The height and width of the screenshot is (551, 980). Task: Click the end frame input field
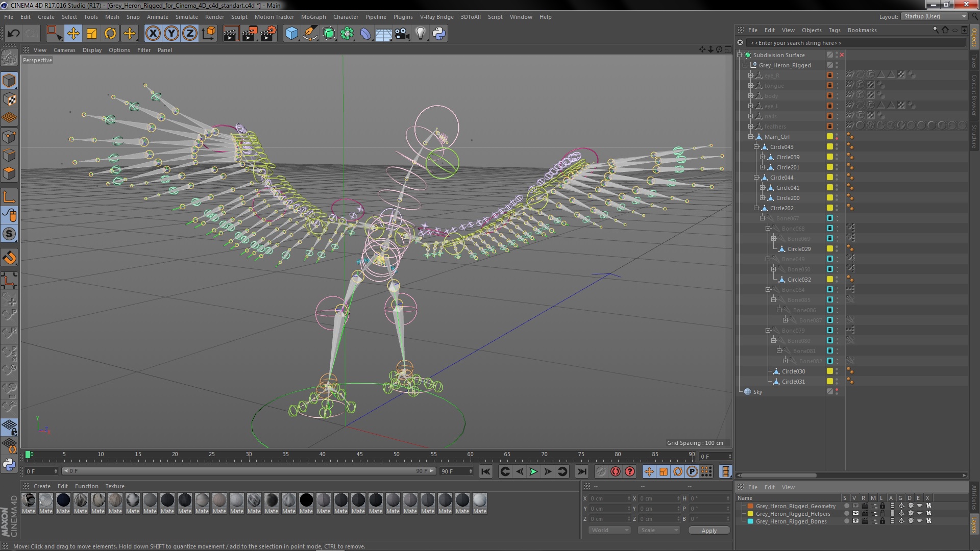pyautogui.click(x=451, y=471)
